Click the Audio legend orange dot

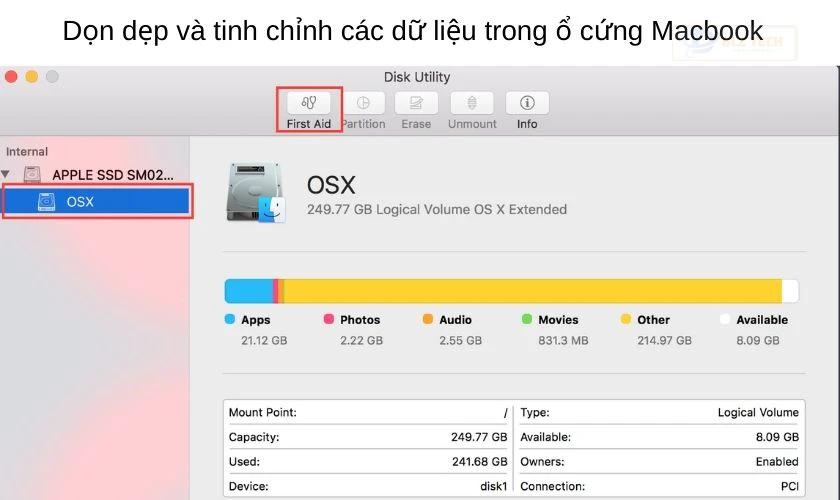428,319
